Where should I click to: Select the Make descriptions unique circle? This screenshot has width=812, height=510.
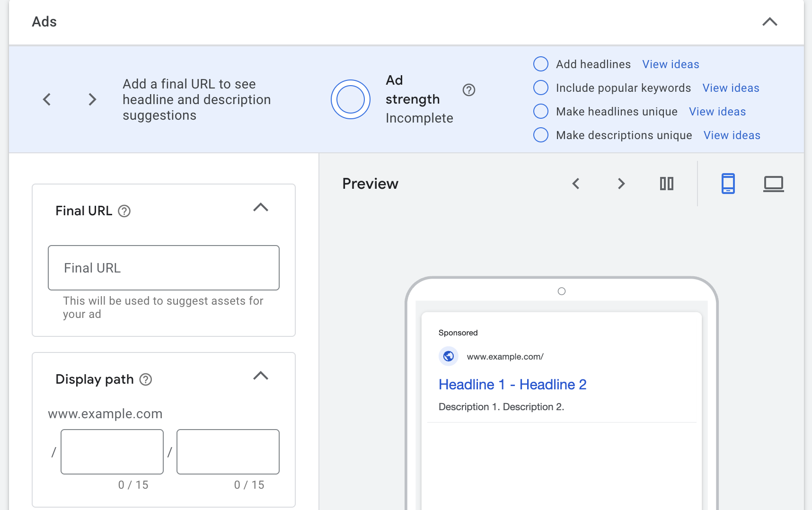point(540,135)
